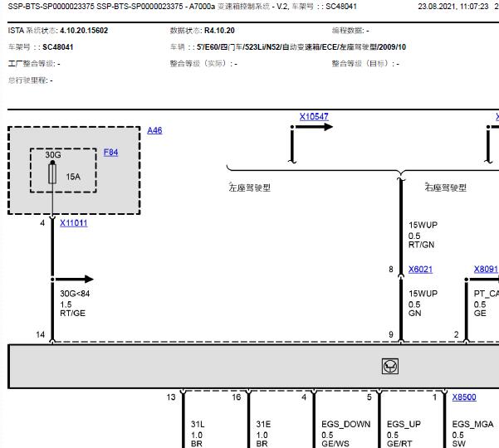Select the GE/WS wire color text

click(335, 444)
